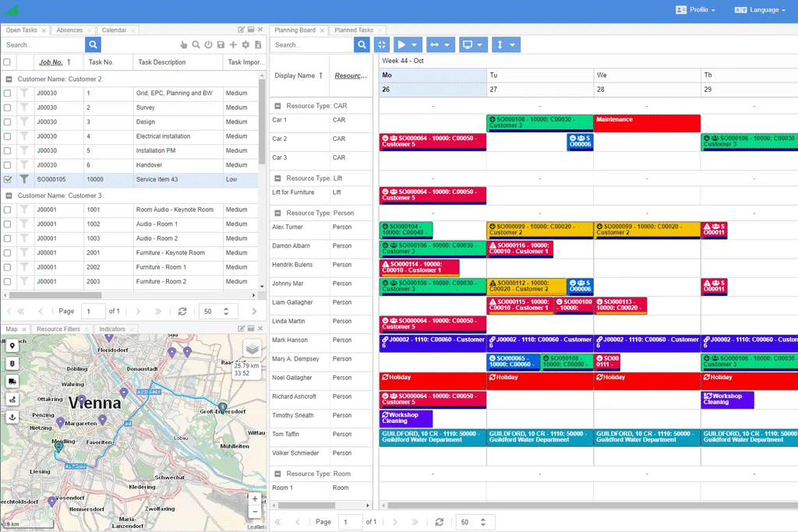Toggle the select-all checkbox in task header

[x=7, y=62]
